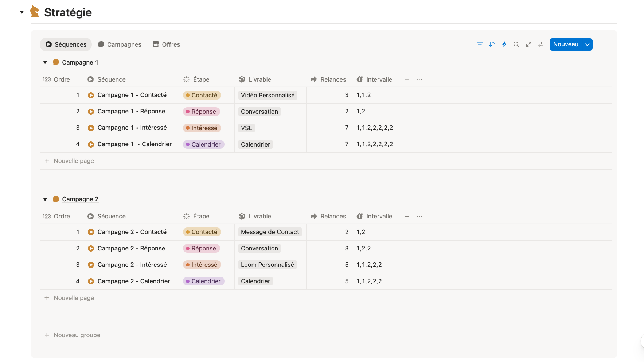The image size is (644, 362).
Task: Open the Campagne 2 - Intéressé row
Action: pyautogui.click(x=132, y=265)
